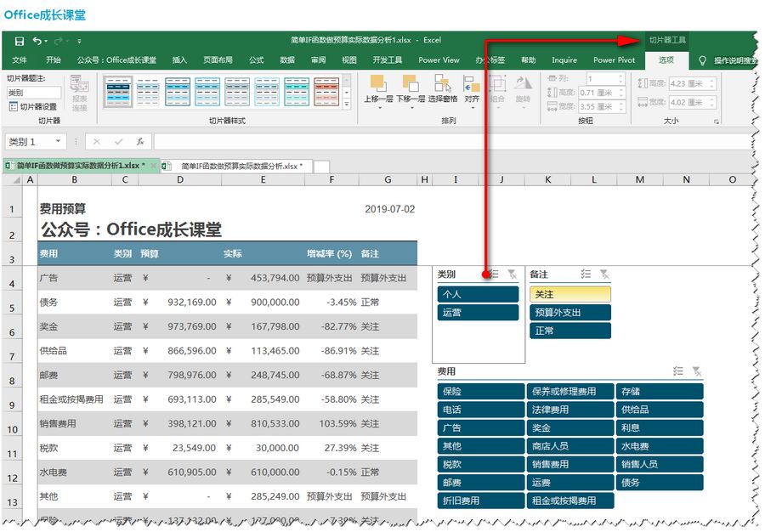Undo the last action

pos(37,41)
